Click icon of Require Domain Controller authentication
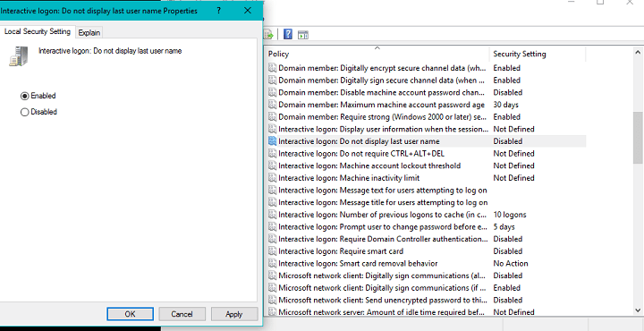644x331 pixels. [272, 239]
